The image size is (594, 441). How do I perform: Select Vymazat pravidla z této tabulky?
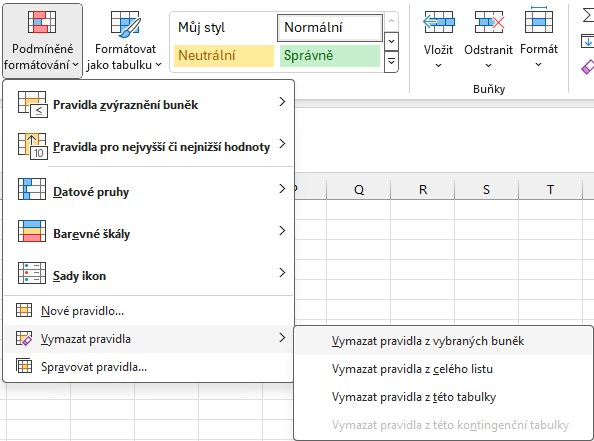pyautogui.click(x=444, y=397)
